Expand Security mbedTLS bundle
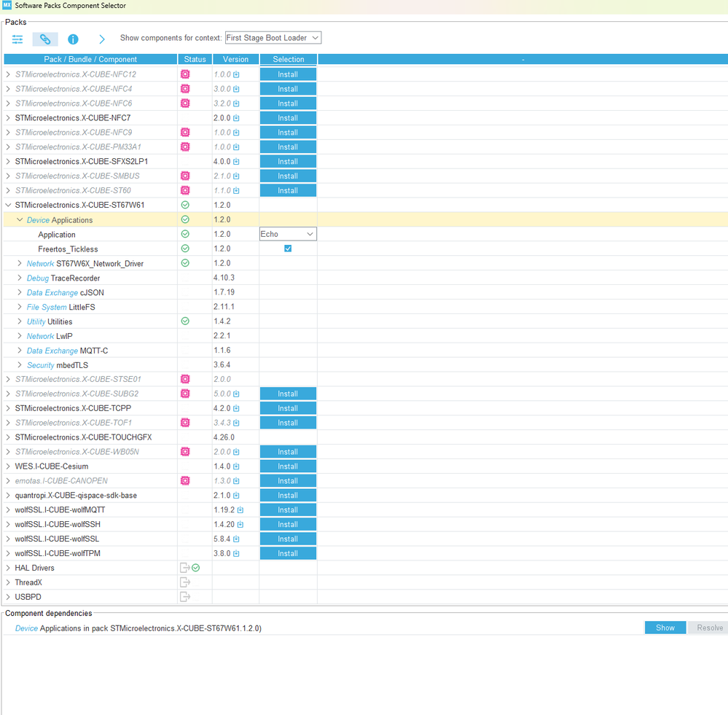This screenshot has width=728, height=715. point(20,365)
